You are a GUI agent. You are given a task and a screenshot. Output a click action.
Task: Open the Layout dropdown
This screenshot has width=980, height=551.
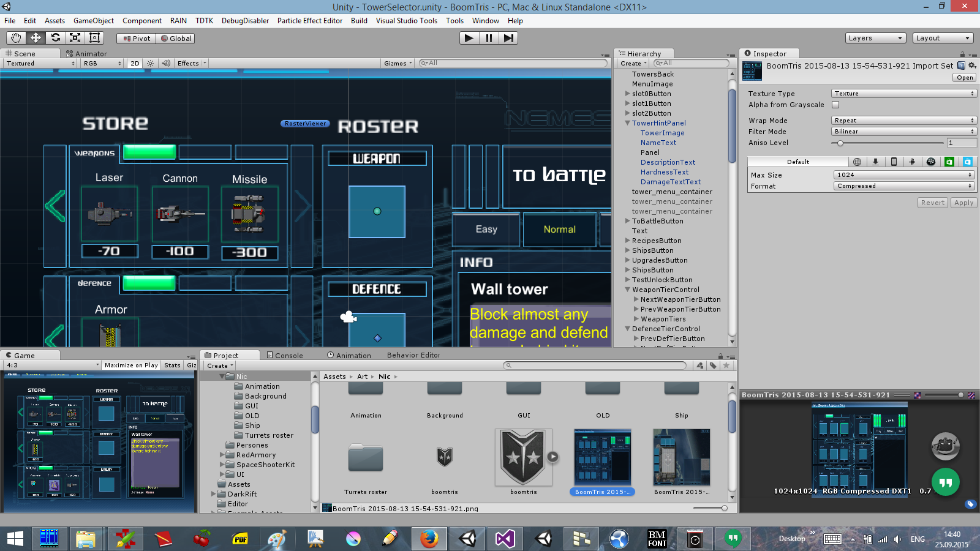click(x=943, y=38)
